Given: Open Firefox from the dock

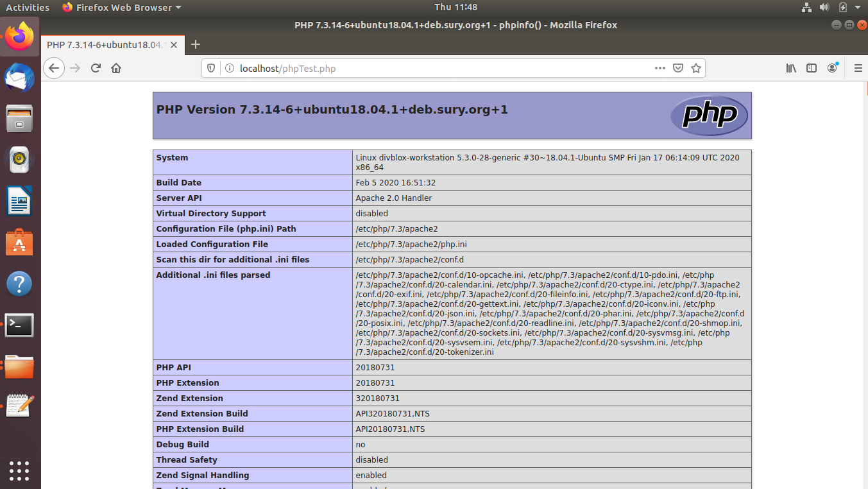Looking at the screenshot, I should pos(19,37).
